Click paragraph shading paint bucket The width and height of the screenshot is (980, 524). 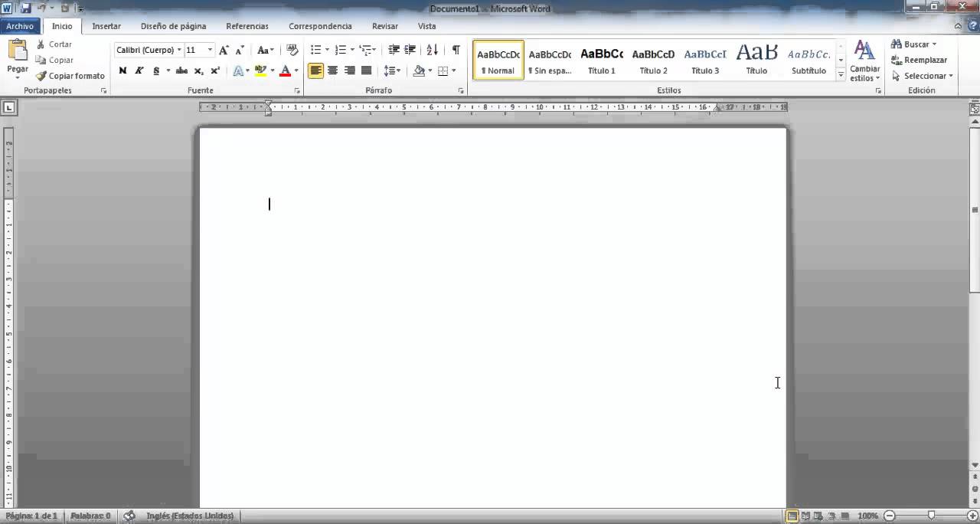[418, 70]
